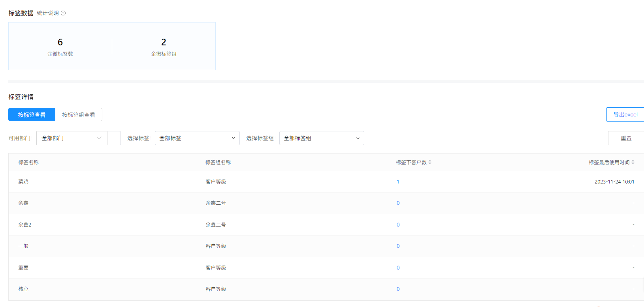Open the 可用部门 dropdown showing 全部部门
This screenshot has height=307, width=644.
pos(67,138)
